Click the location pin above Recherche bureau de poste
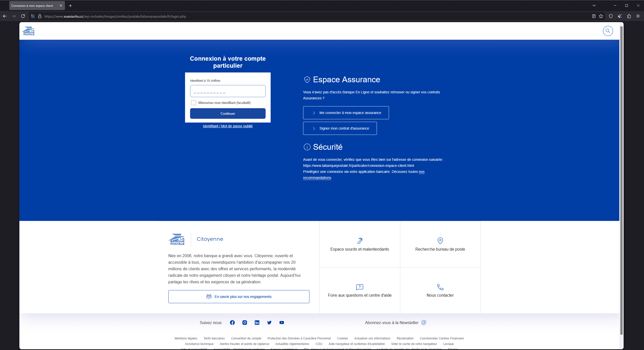The width and height of the screenshot is (644, 350). click(x=440, y=241)
